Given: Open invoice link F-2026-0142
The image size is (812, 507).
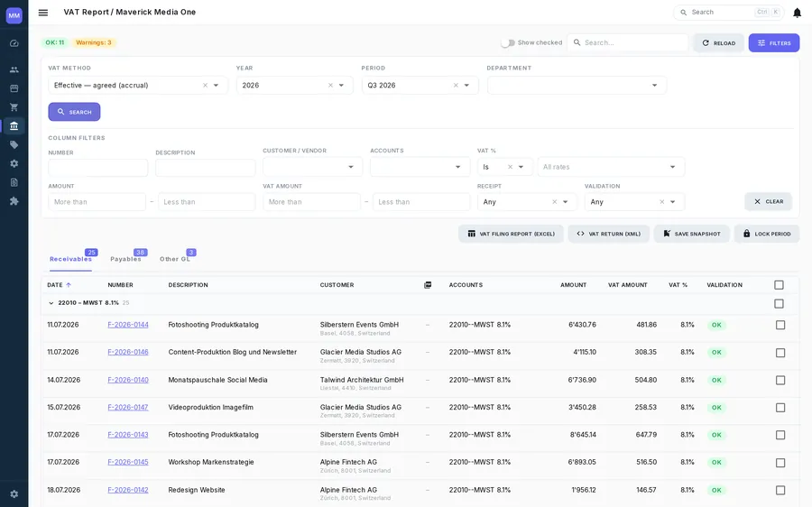Looking at the screenshot, I should (x=128, y=490).
